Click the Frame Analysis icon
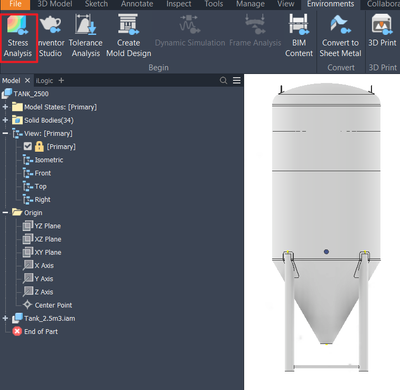This screenshot has height=390, width=400. tap(255, 25)
